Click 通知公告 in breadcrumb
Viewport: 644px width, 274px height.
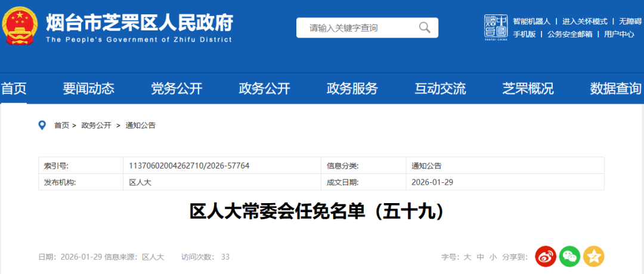[140, 125]
